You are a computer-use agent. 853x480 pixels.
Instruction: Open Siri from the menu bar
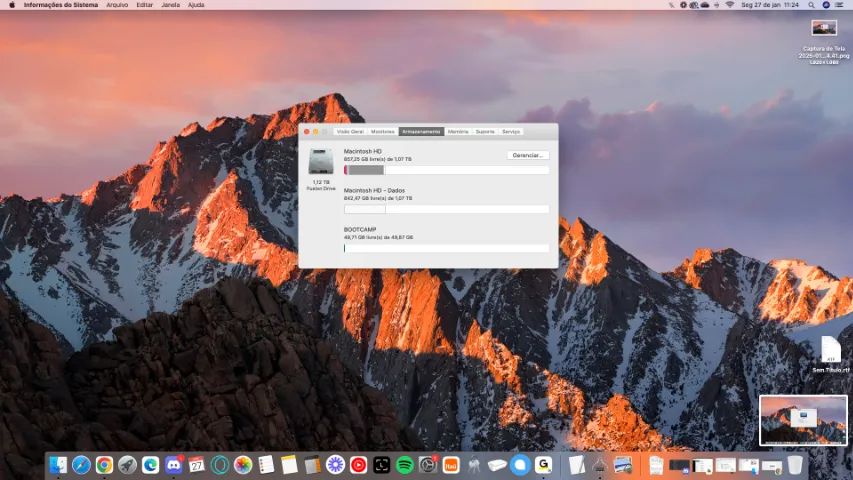[x=826, y=5]
